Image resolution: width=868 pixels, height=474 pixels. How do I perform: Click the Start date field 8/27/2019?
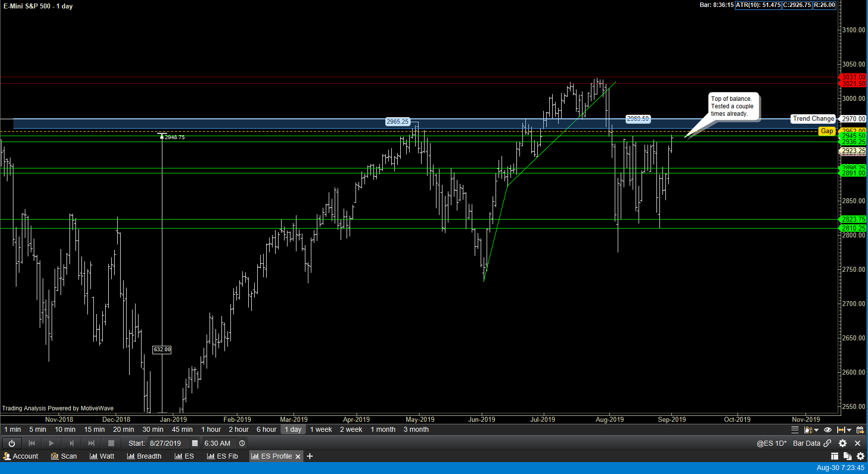click(x=168, y=443)
